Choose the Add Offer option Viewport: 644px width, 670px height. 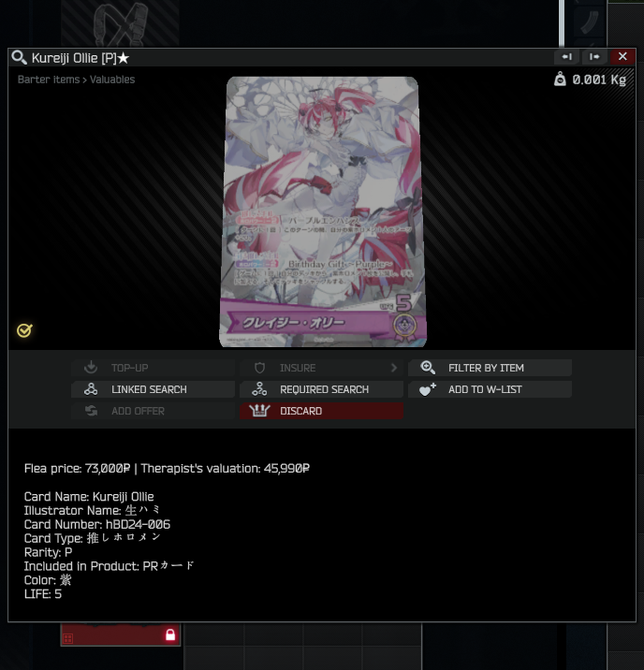coord(153,411)
